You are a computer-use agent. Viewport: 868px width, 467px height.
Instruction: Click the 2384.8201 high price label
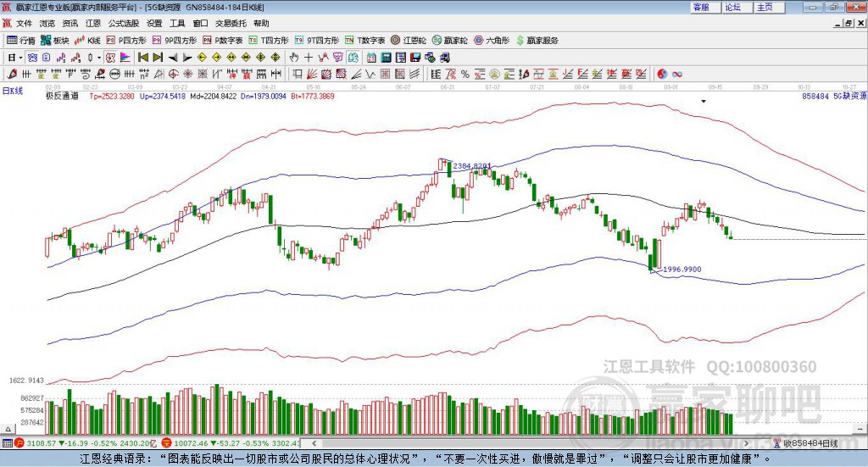(472, 166)
